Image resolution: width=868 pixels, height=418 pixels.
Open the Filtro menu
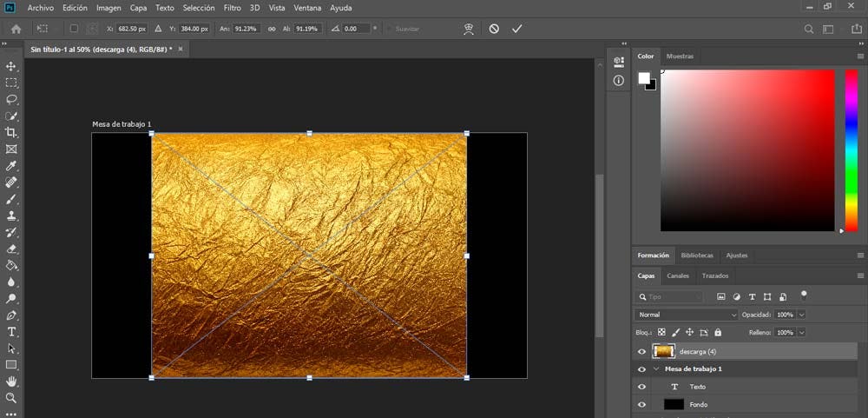(x=232, y=7)
